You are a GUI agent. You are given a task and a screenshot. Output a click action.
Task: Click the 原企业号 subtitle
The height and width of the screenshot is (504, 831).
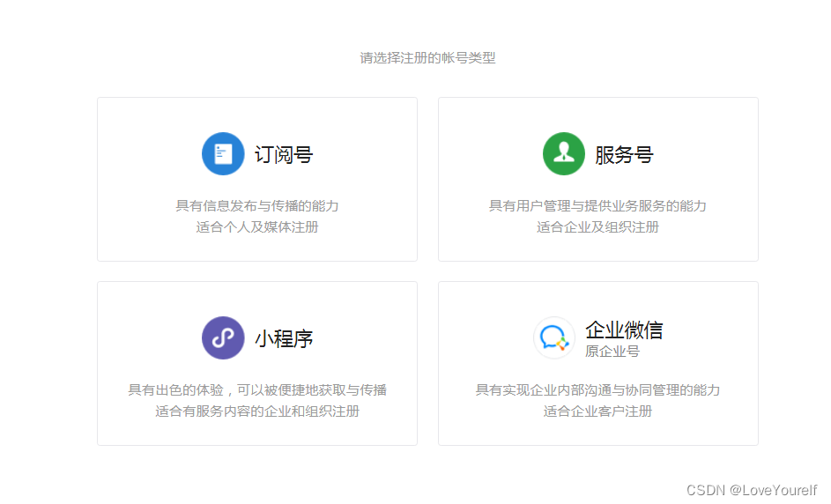pos(612,352)
